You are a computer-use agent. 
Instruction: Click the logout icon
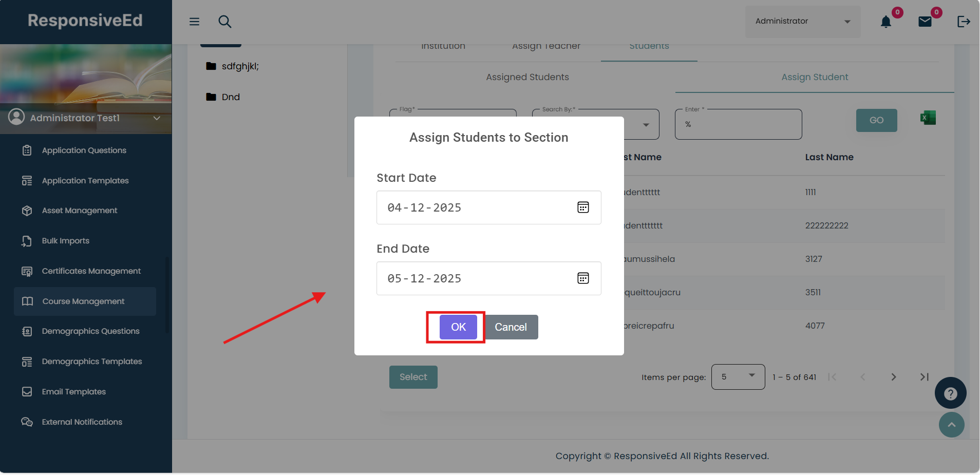coord(963,22)
